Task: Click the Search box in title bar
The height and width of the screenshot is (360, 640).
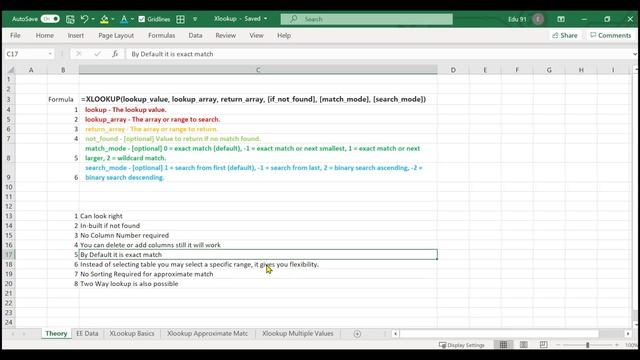Action: click(367, 19)
